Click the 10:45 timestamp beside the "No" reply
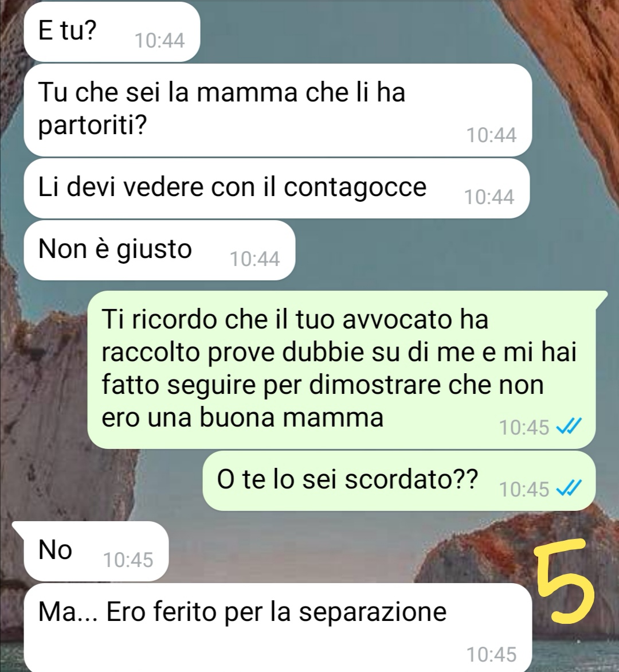The width and height of the screenshot is (619, 672). click(x=128, y=560)
